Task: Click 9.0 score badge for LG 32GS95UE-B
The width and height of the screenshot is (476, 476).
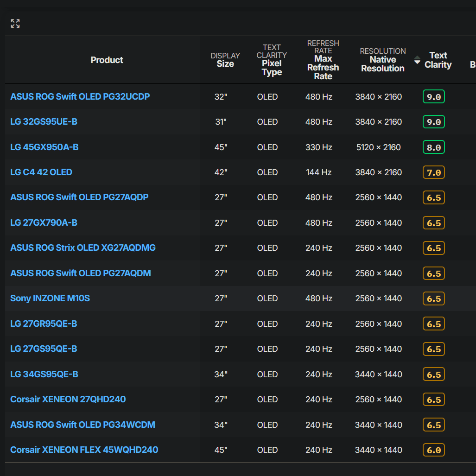Action: coord(433,122)
